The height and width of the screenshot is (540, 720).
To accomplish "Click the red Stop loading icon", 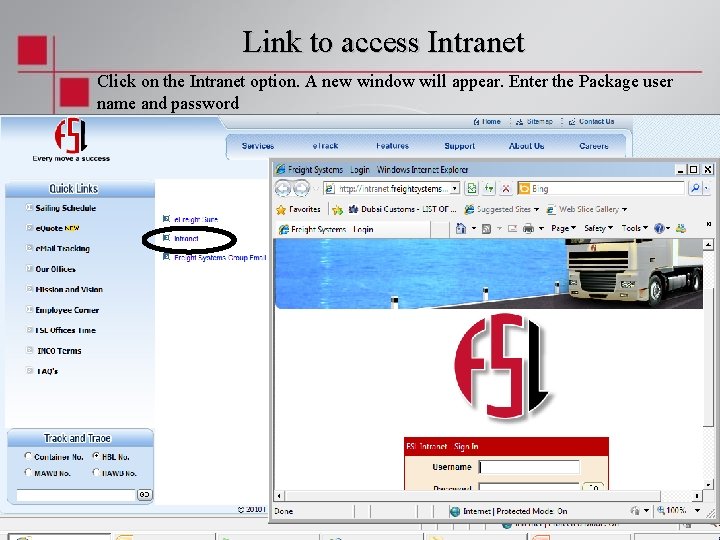I will click(506, 188).
